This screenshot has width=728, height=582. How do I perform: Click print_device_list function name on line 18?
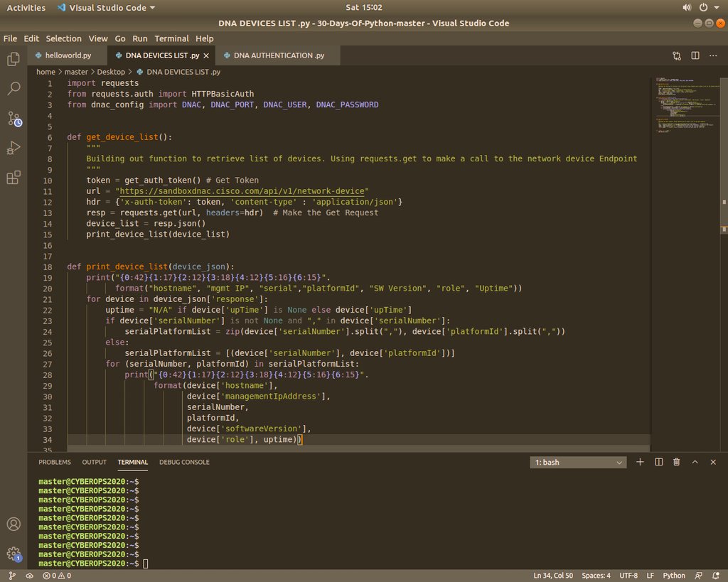(x=127, y=267)
